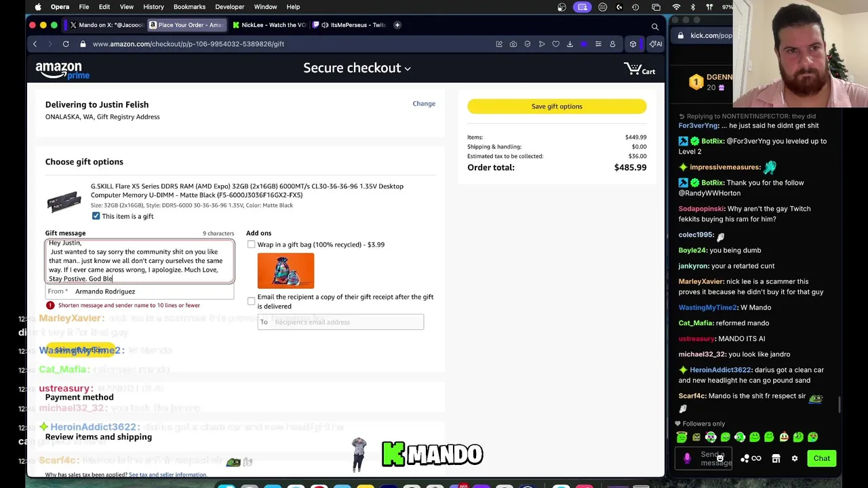
Task: Click the yellow Save gift options button
Action: (557, 106)
